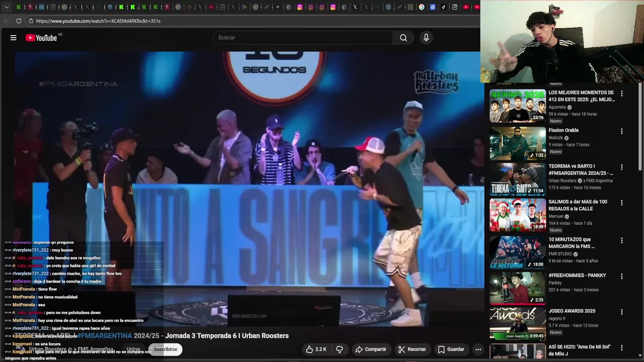This screenshot has width=644, height=362.
Task: Click into the Buscar search field
Action: click(304, 38)
